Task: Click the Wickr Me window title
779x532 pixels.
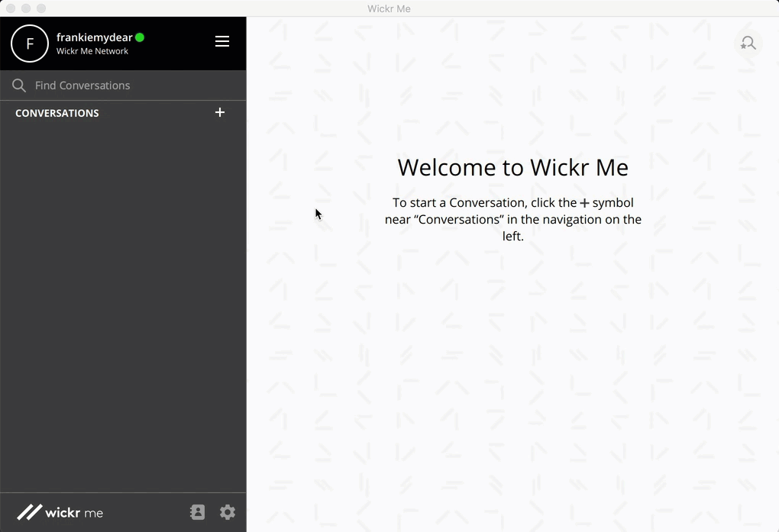Action: point(389,8)
